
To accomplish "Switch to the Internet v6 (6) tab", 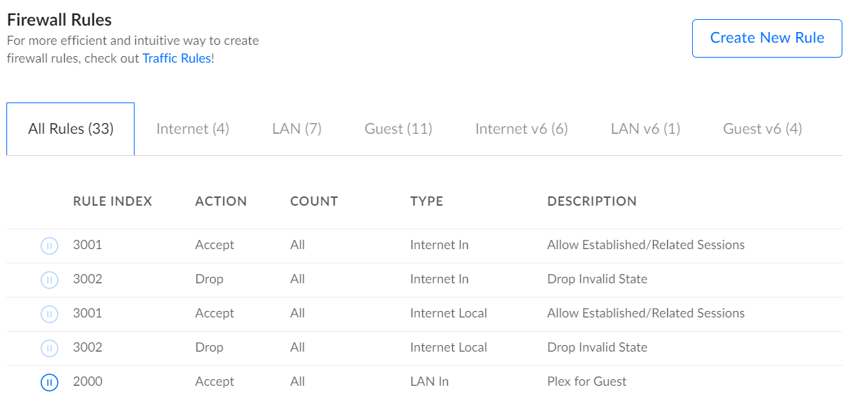I will coord(521,129).
